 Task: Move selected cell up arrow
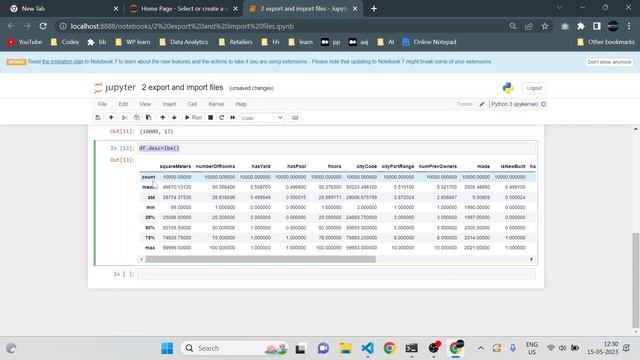click(x=162, y=118)
